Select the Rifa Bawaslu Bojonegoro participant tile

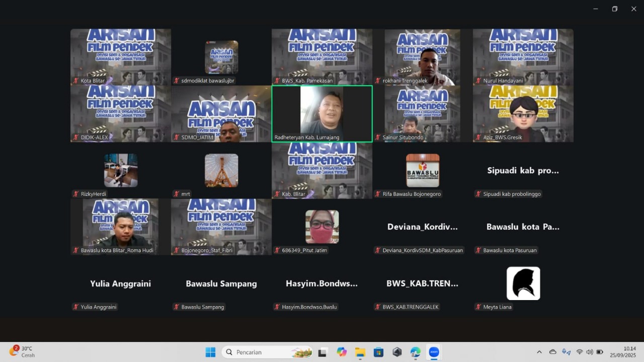pyautogui.click(x=423, y=170)
